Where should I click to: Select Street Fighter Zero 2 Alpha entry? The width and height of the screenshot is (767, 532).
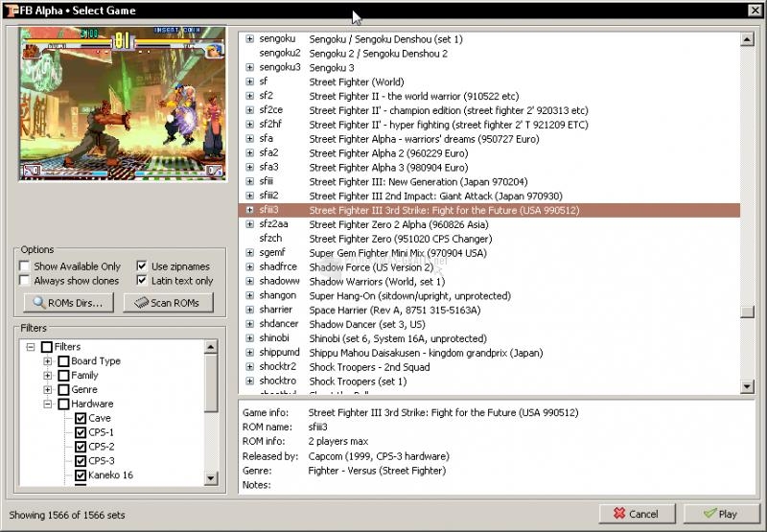point(399,224)
